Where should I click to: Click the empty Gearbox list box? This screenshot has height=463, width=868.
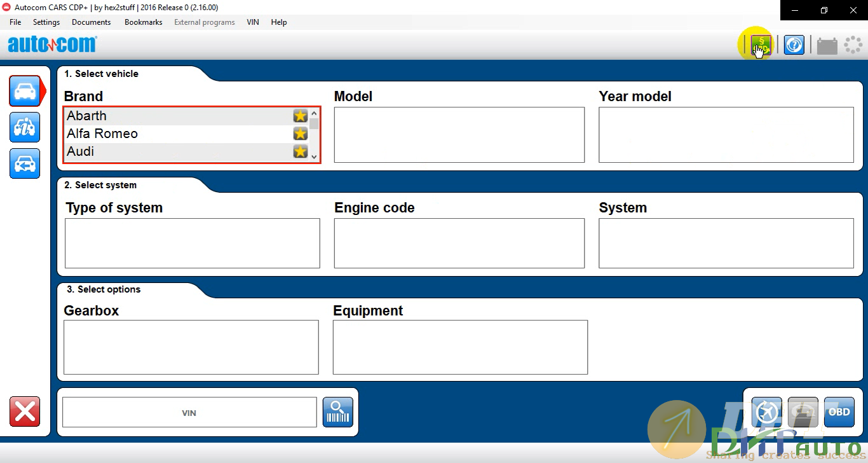191,347
